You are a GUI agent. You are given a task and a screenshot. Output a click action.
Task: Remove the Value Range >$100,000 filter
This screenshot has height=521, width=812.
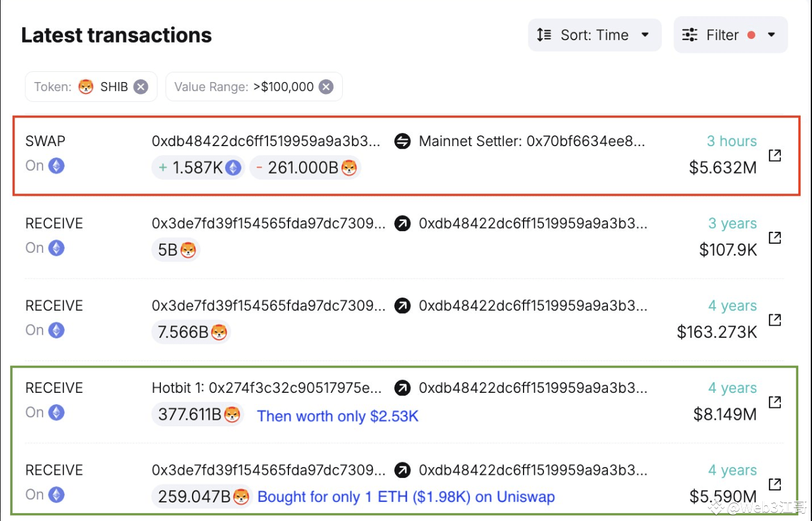(x=326, y=86)
